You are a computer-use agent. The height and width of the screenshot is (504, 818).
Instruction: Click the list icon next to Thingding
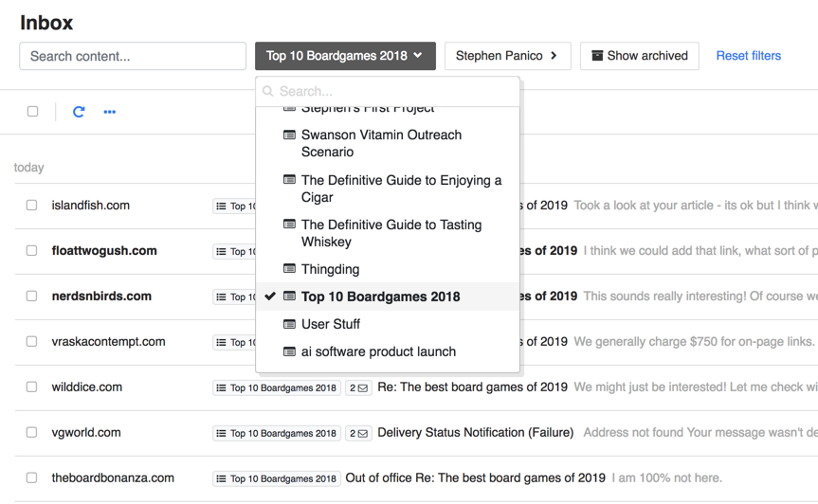tap(290, 269)
